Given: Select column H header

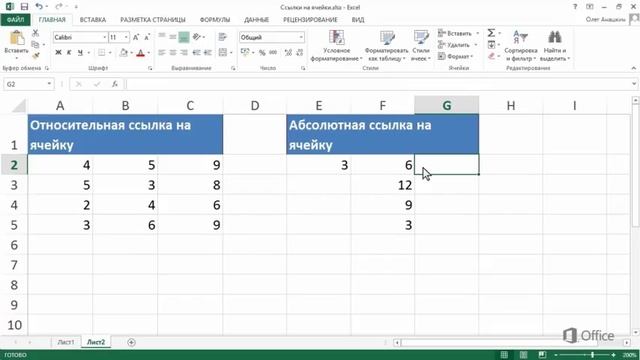Looking at the screenshot, I should pyautogui.click(x=511, y=105).
